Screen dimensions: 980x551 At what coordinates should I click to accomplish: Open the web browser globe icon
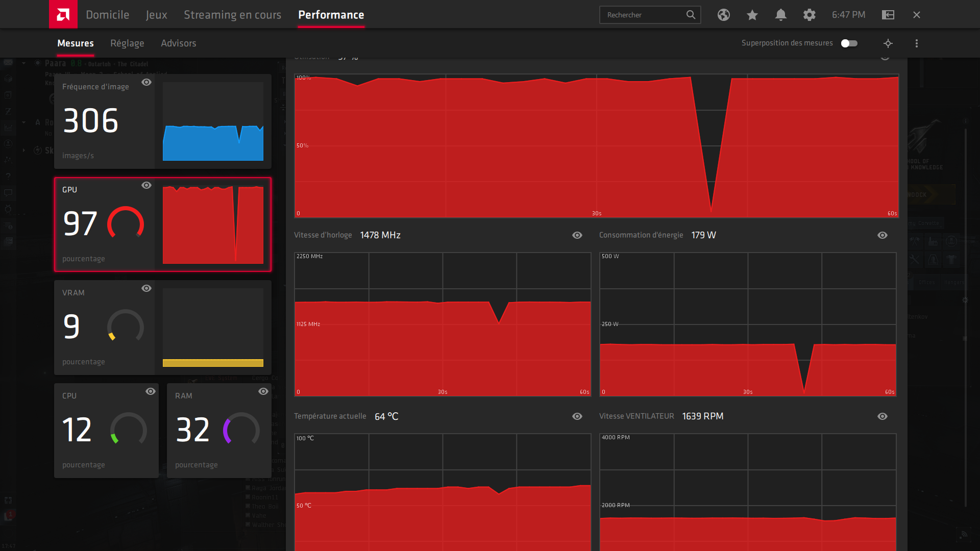click(723, 15)
